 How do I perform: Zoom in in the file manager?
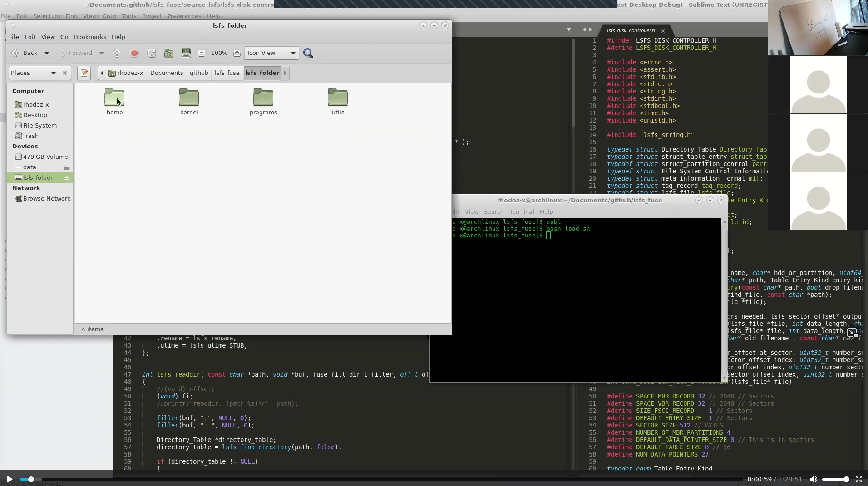click(237, 53)
